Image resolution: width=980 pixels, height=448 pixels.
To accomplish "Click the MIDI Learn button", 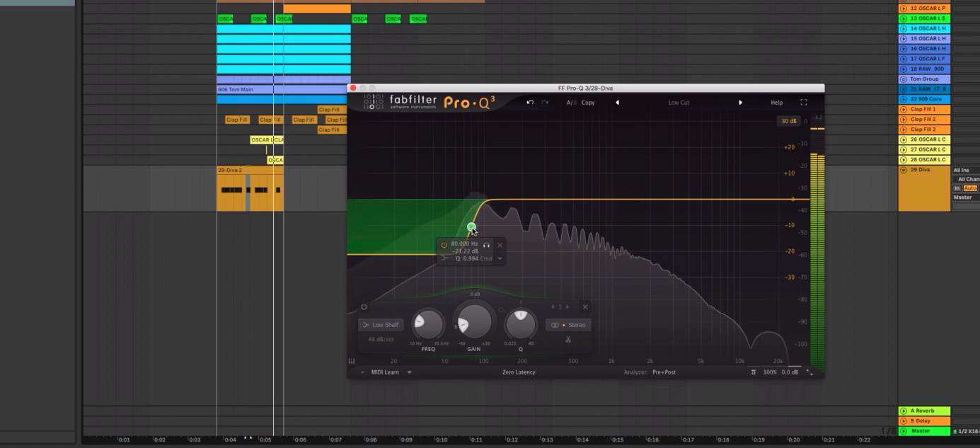I will (x=385, y=372).
